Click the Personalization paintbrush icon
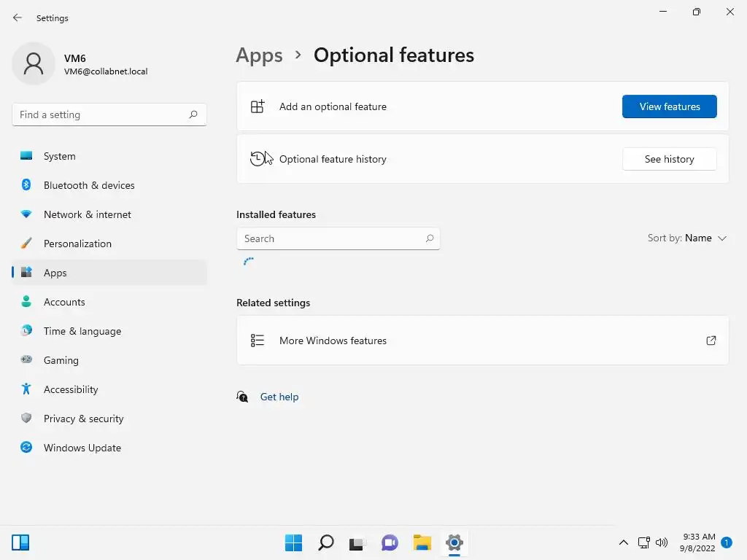This screenshot has width=747, height=560. [x=26, y=244]
